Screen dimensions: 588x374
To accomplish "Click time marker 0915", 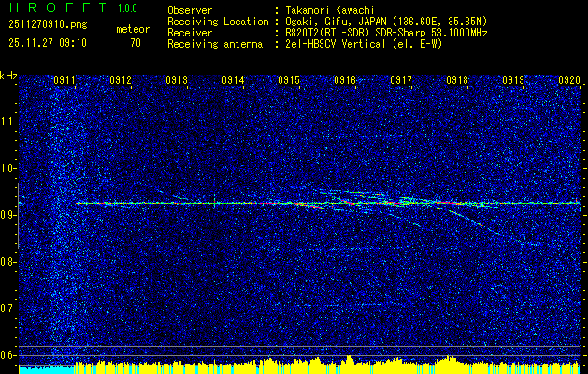I will point(289,80).
